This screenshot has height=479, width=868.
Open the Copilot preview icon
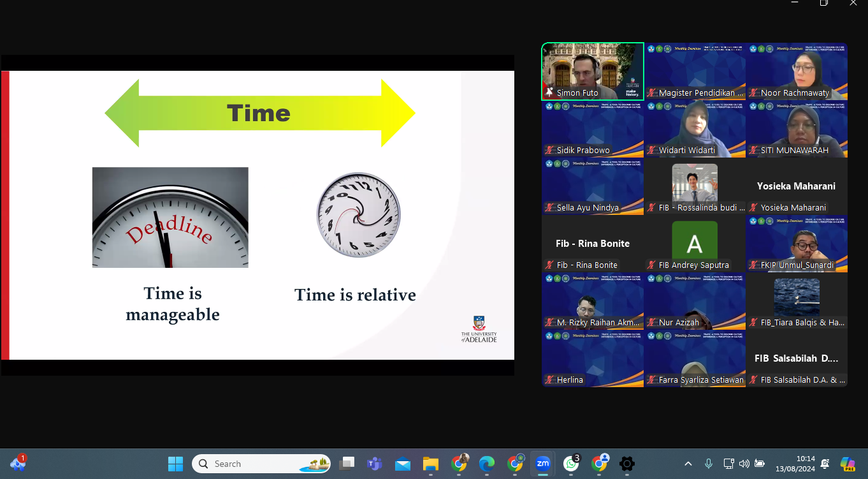848,464
